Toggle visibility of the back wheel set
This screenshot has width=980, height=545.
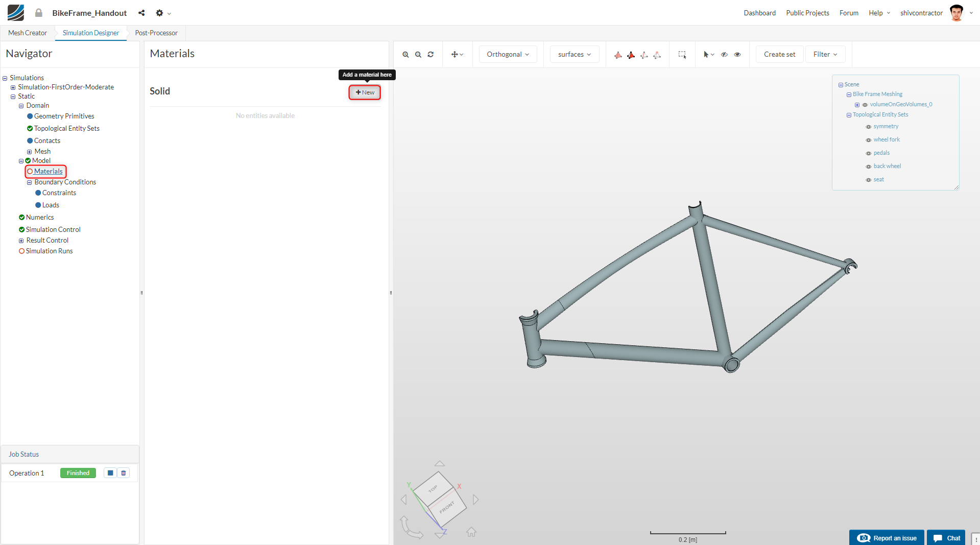pyautogui.click(x=868, y=166)
